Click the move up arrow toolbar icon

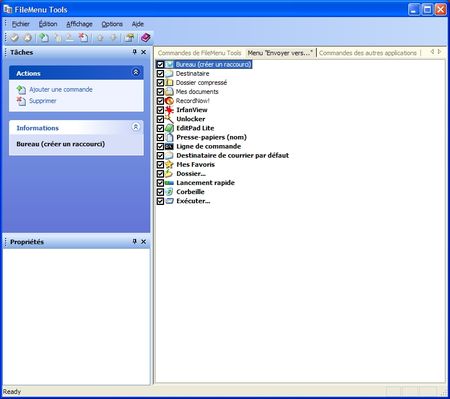pyautogui.click(x=100, y=38)
